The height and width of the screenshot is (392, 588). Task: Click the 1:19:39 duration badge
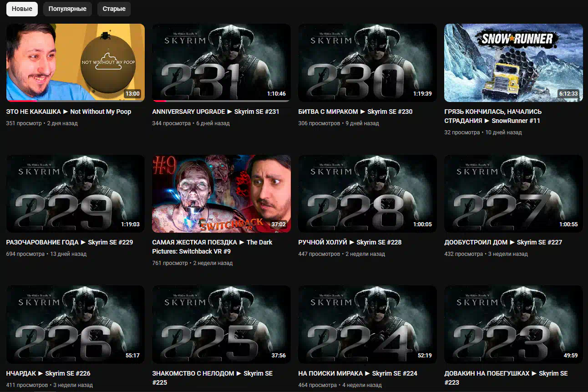tap(422, 94)
